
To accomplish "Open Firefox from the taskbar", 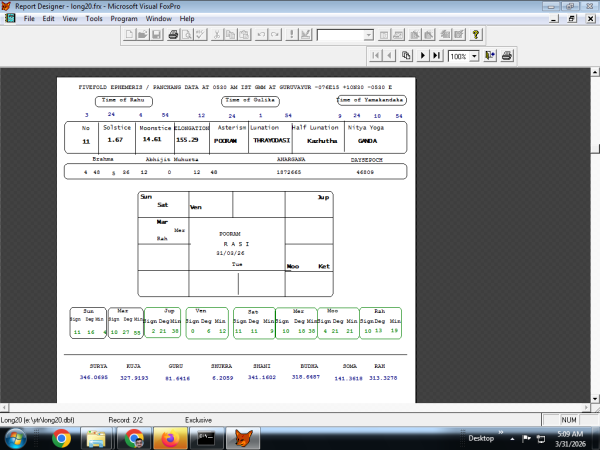I will [x=170, y=437].
